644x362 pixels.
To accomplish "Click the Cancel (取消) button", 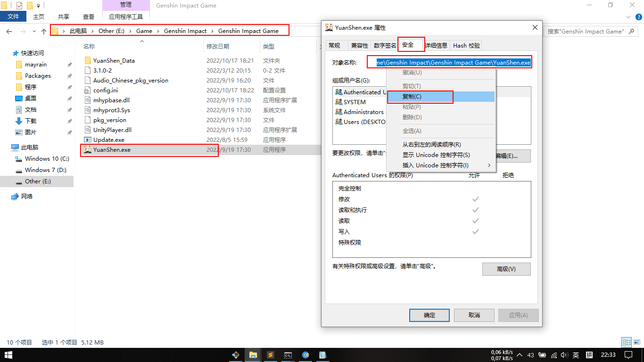I will coord(474,315).
